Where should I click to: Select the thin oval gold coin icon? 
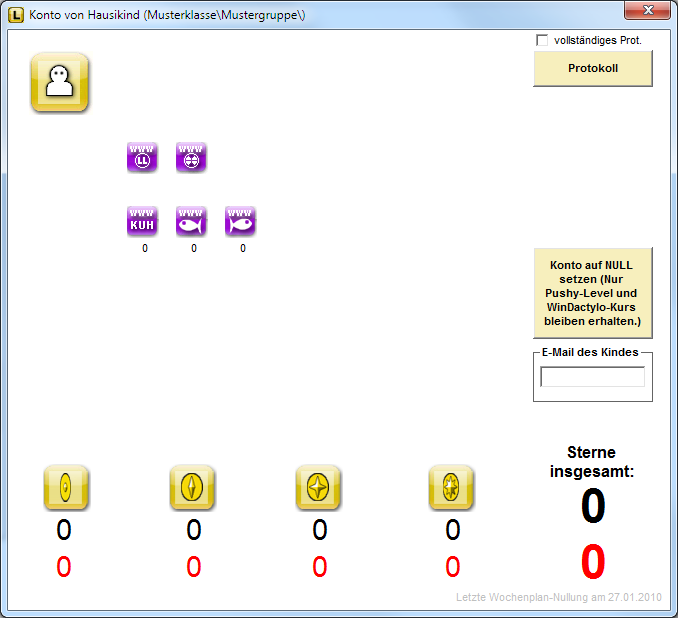pos(66,488)
